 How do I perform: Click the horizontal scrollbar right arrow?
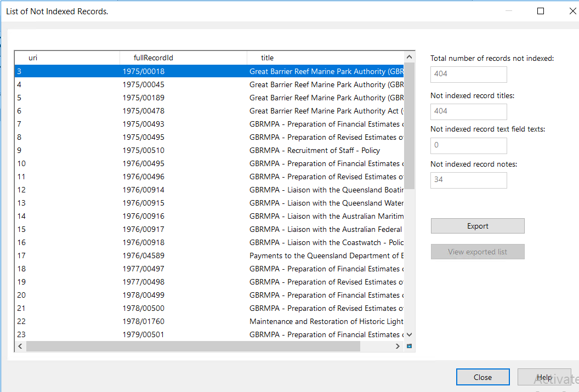[398, 346]
